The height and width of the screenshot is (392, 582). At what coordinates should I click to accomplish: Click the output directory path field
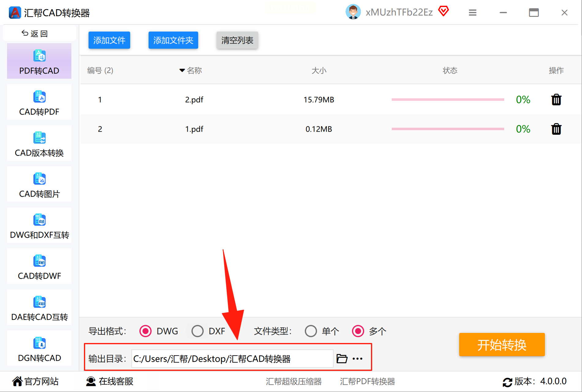[x=232, y=359]
